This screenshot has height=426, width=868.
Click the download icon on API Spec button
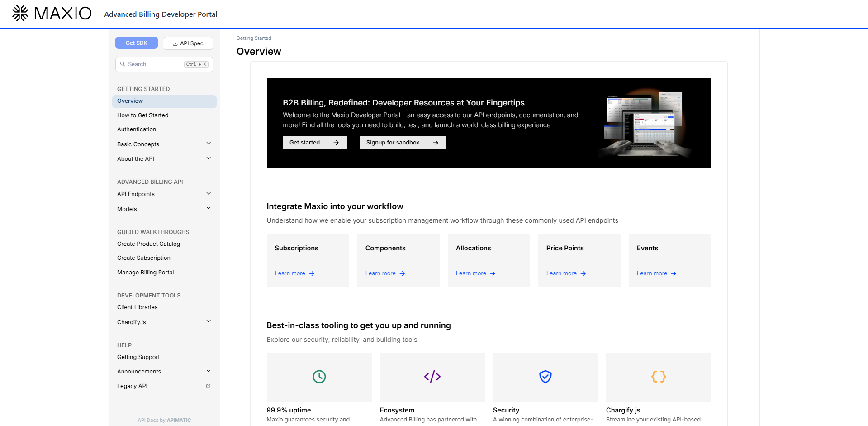click(175, 43)
